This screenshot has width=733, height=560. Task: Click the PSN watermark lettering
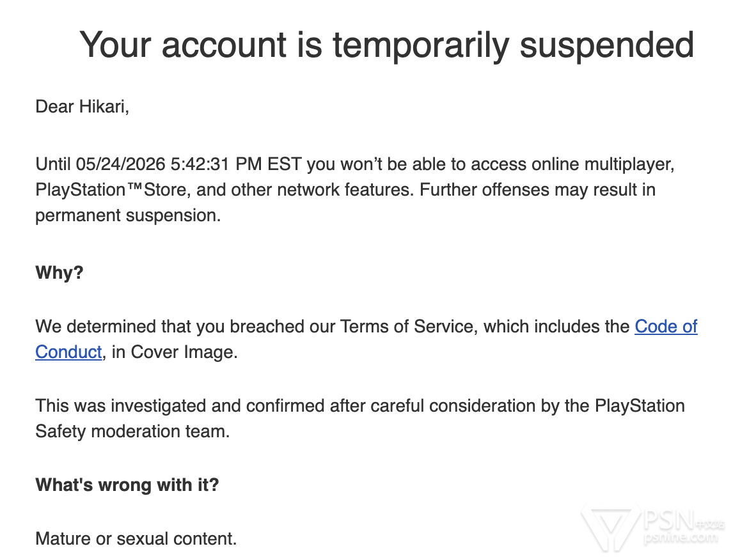(670, 519)
